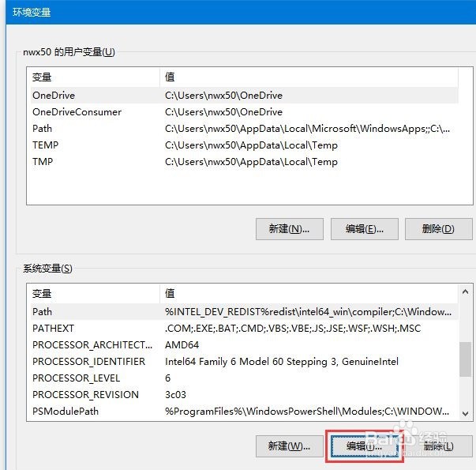476x470 pixels.
Task: Select the PROCESSOR_IDENTIFIER system variable
Action: pyautogui.click(x=245, y=362)
